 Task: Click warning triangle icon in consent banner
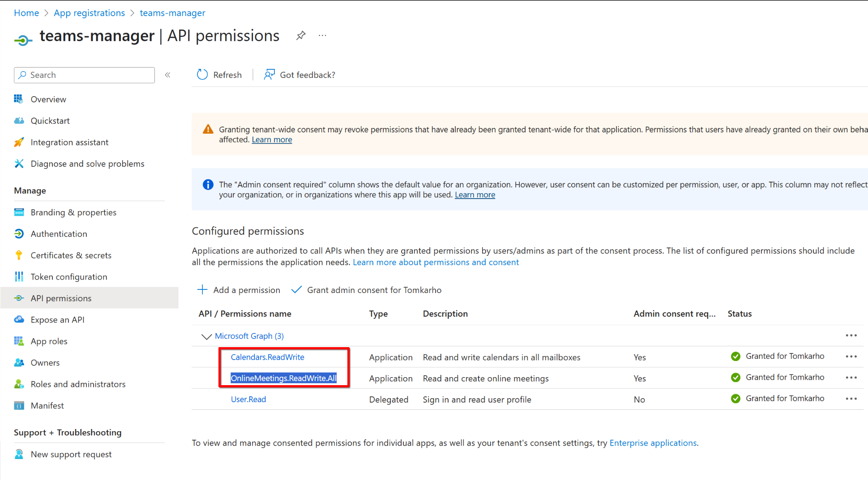coord(208,129)
